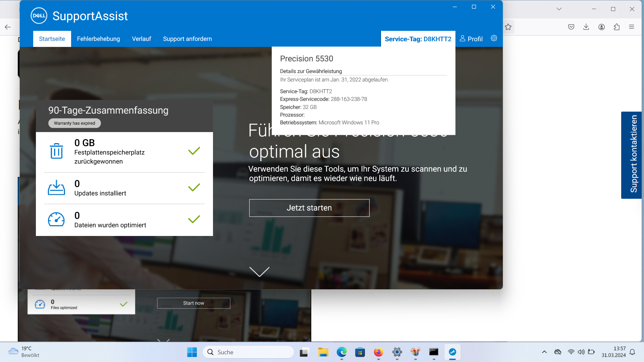The image size is (644, 362).
Task: Expand the Service-Tag D8KHTT2 details panel
Action: pos(418,39)
